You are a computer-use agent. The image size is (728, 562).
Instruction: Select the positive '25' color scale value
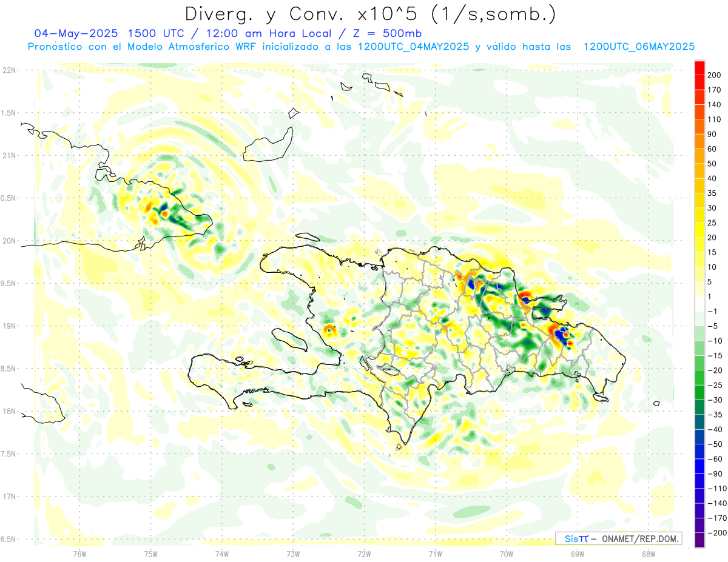(x=712, y=222)
